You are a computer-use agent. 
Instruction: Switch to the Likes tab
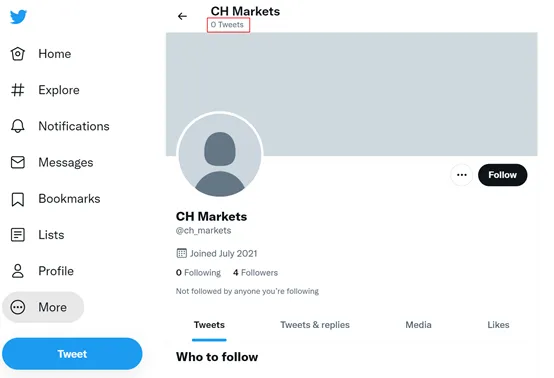pyautogui.click(x=498, y=325)
